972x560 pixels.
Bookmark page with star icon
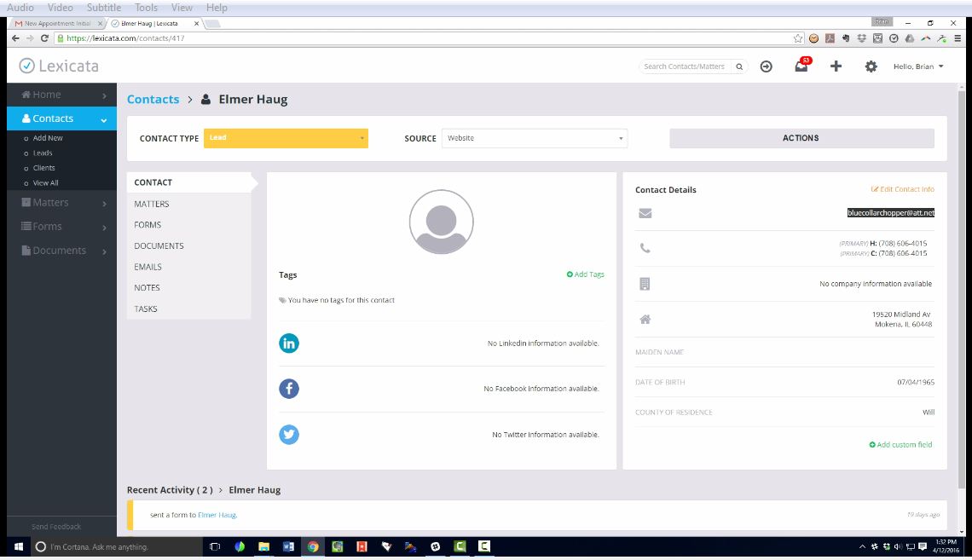click(798, 38)
